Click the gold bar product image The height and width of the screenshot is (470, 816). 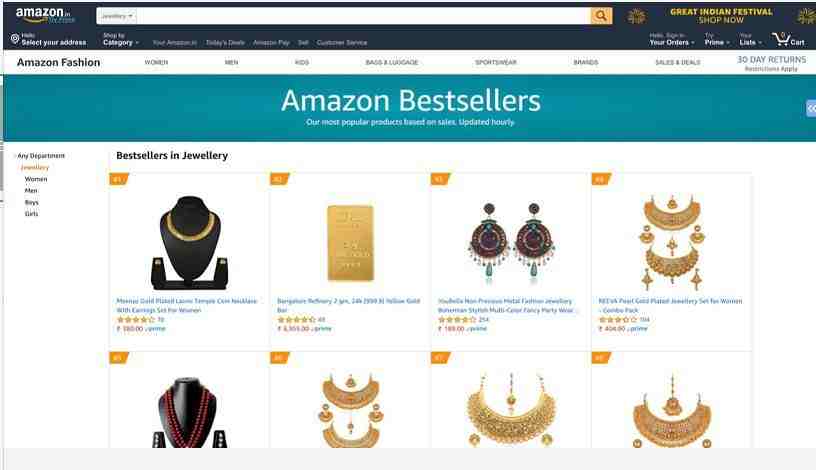point(350,243)
